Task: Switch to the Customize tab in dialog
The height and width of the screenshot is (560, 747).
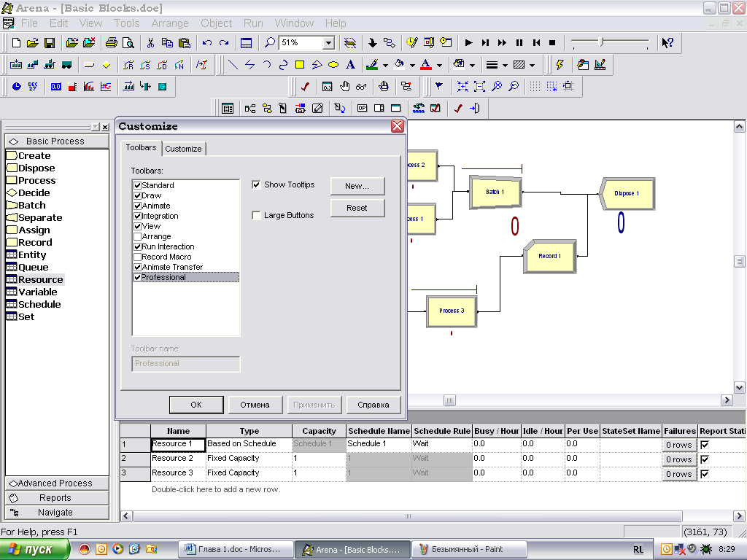Action: (183, 149)
